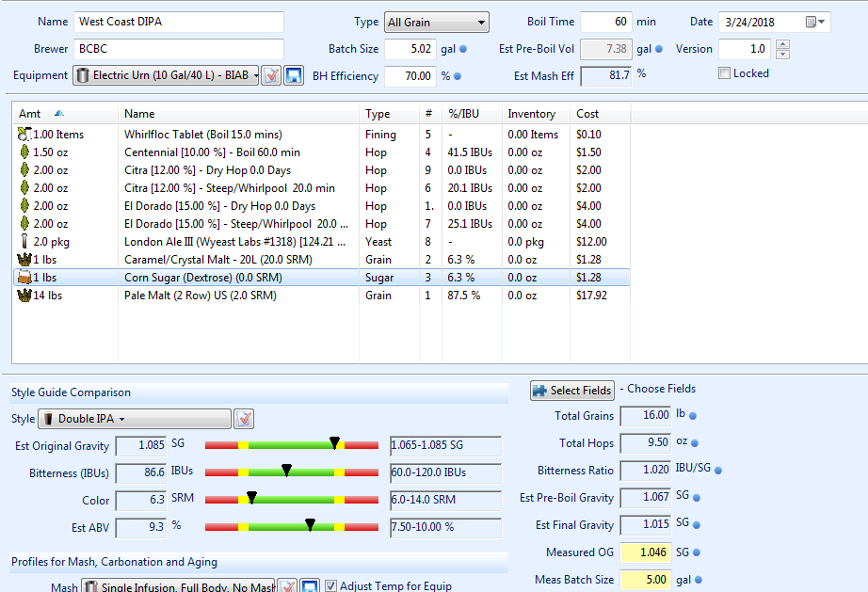Toggle the Locked checkbox
868x592 pixels.
724,73
